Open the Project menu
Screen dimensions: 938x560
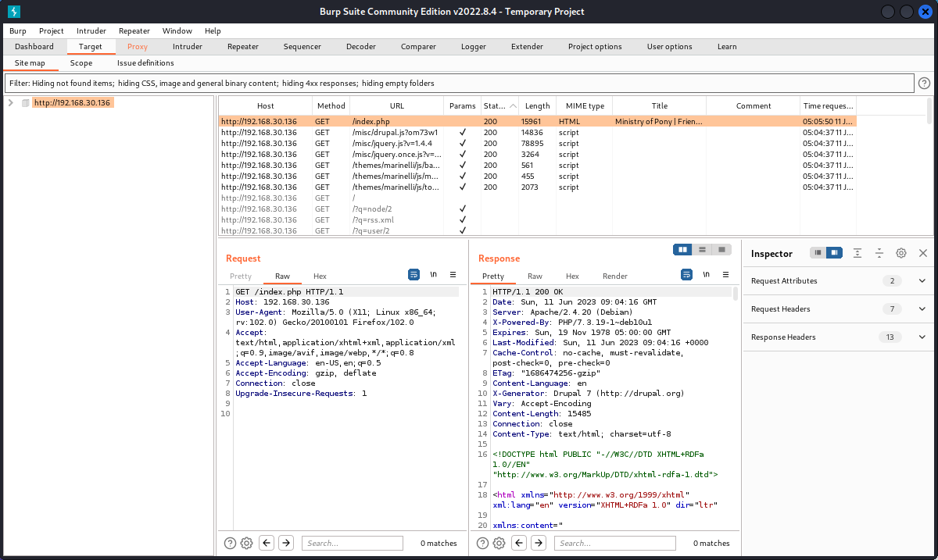click(52, 30)
